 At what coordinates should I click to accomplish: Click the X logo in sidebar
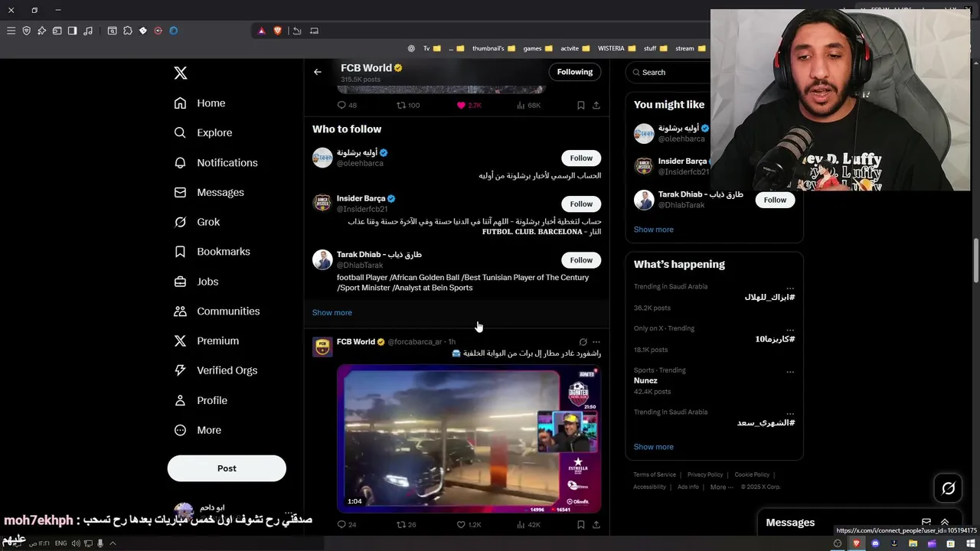point(180,73)
